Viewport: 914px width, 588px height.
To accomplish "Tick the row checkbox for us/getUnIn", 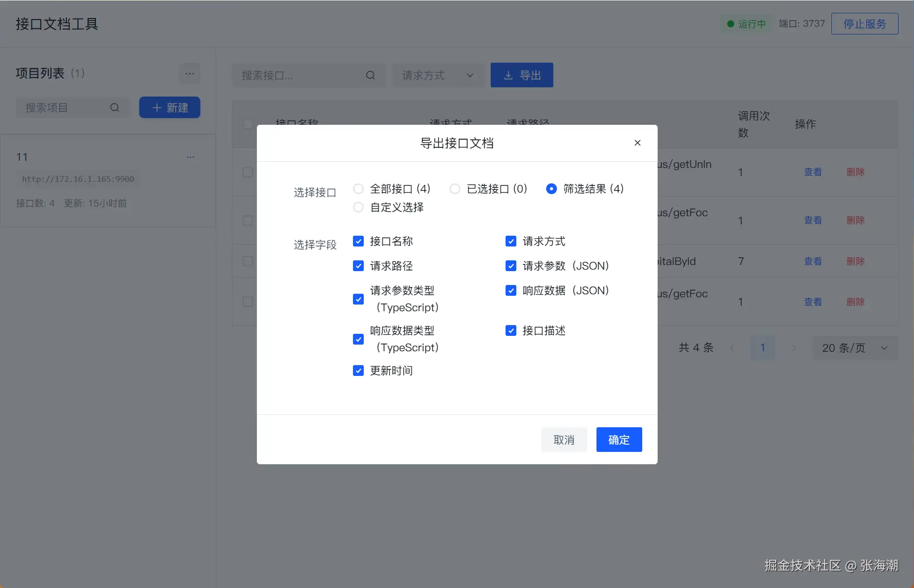I will coord(248,173).
